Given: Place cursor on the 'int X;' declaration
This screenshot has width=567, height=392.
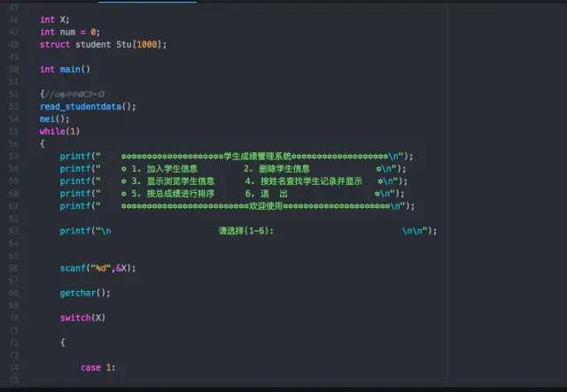Looking at the screenshot, I should tap(55, 19).
